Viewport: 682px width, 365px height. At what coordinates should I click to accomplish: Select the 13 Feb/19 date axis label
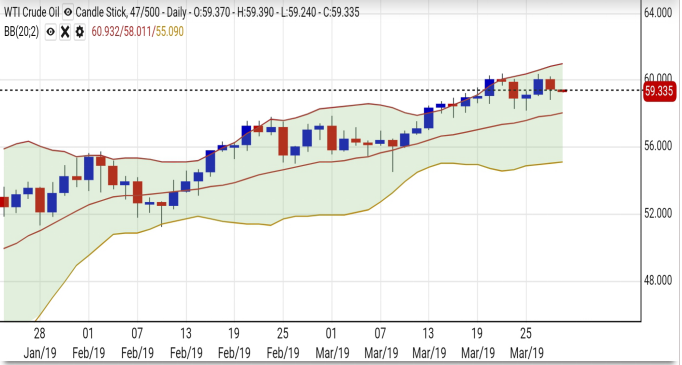coord(186,343)
